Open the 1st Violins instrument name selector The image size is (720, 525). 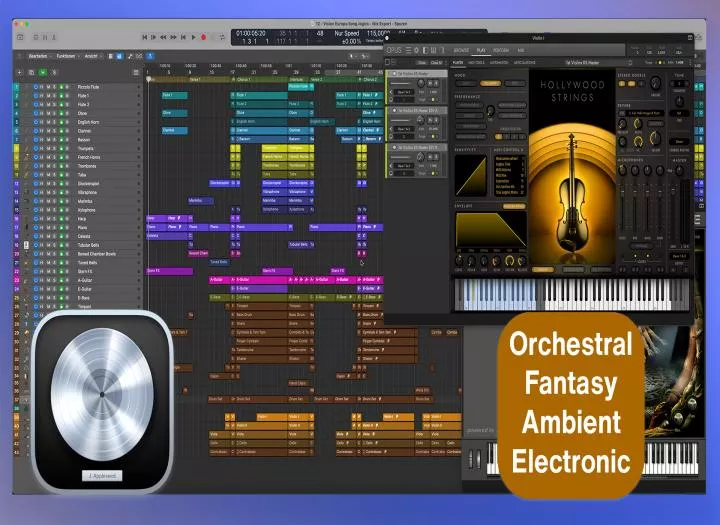point(582,62)
